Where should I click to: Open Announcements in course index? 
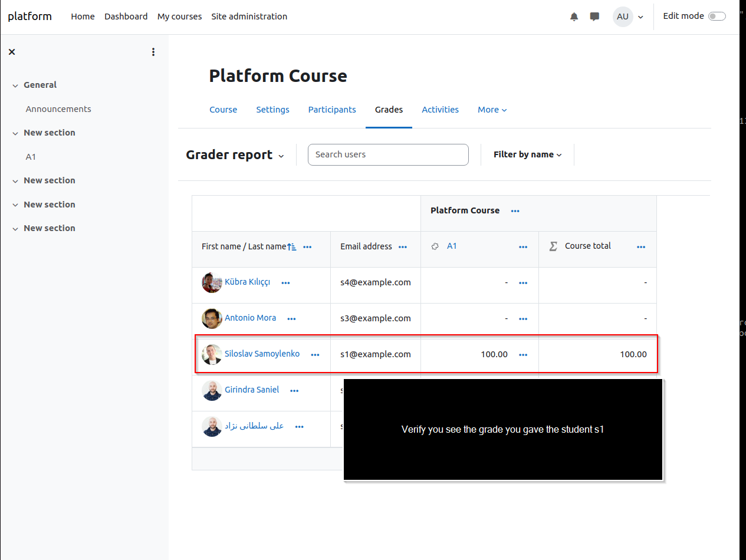click(x=58, y=109)
